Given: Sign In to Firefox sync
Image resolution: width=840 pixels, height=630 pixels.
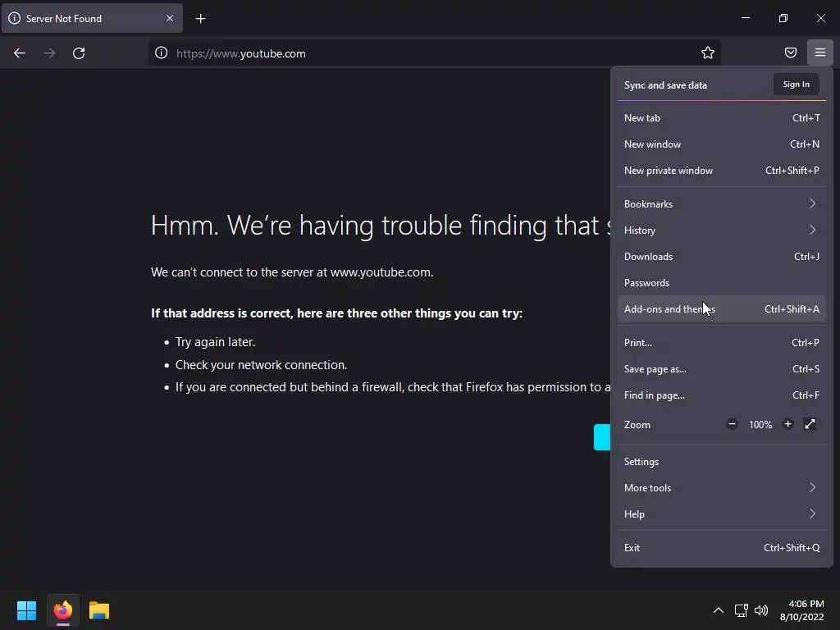Looking at the screenshot, I should [796, 84].
